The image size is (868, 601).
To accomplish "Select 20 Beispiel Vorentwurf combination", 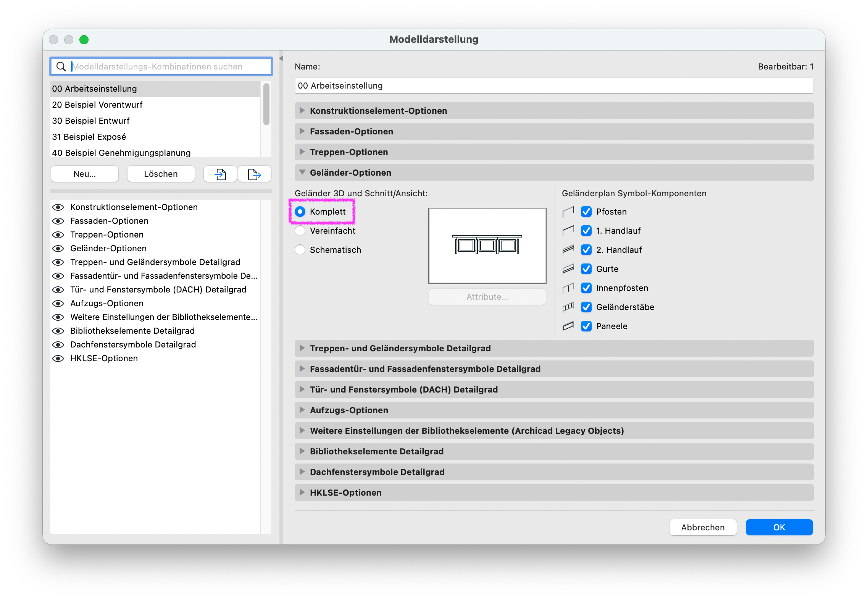I will click(155, 105).
